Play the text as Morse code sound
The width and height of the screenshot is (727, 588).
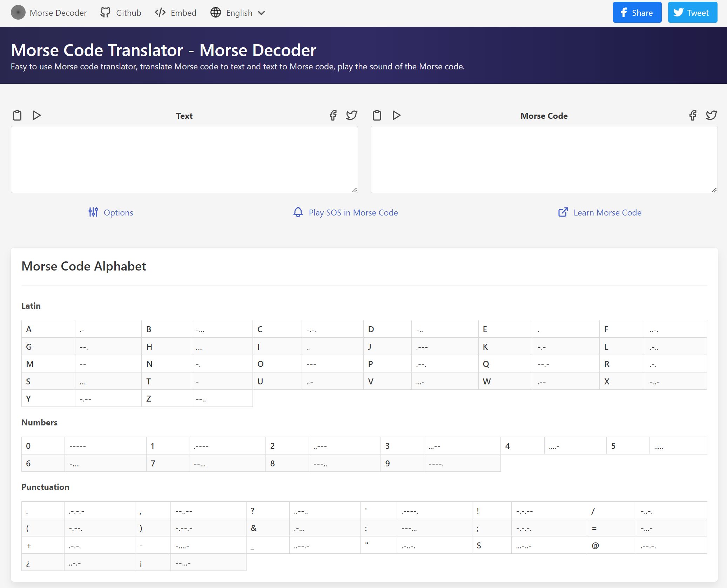coord(36,115)
